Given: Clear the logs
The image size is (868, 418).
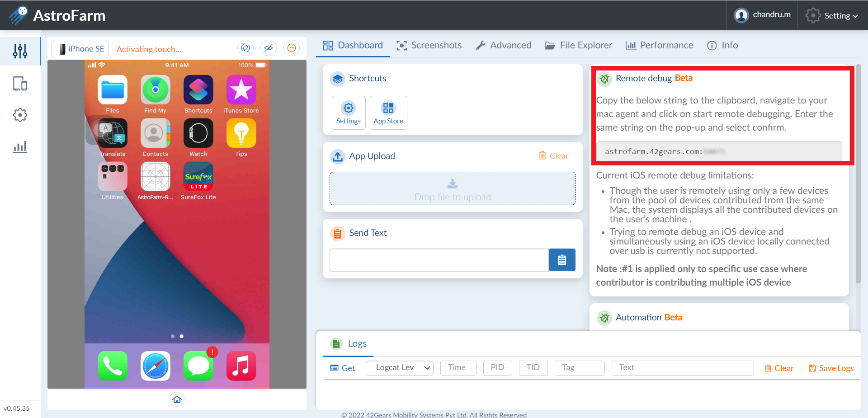Looking at the screenshot, I should [x=779, y=368].
